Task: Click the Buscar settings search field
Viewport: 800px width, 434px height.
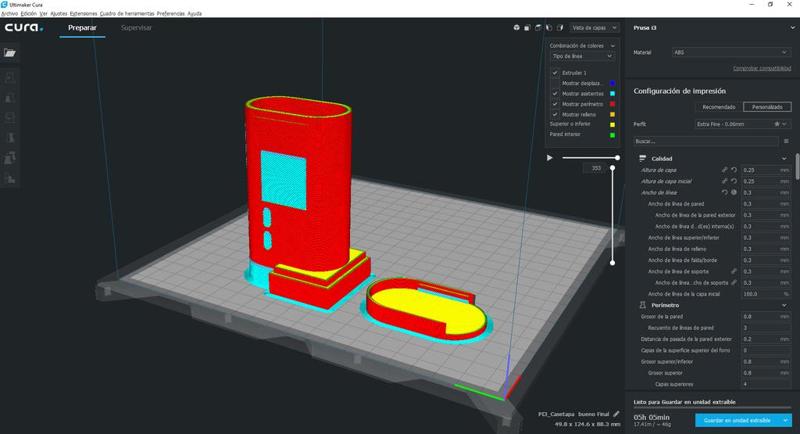Action: [x=705, y=141]
